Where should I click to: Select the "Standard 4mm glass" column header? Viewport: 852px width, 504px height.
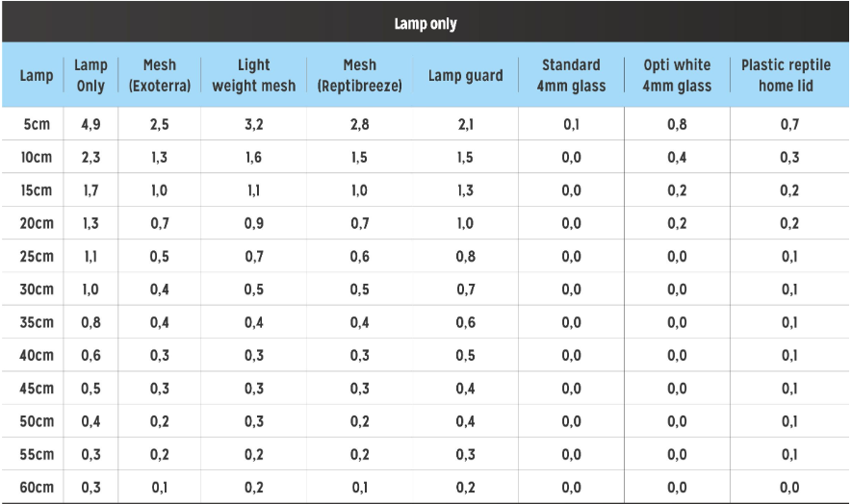[x=571, y=75]
